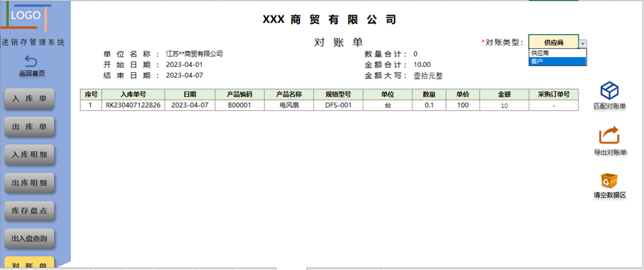Select 供应商 in the dropdown list
This screenshot has height=270, width=644.
tap(558, 53)
